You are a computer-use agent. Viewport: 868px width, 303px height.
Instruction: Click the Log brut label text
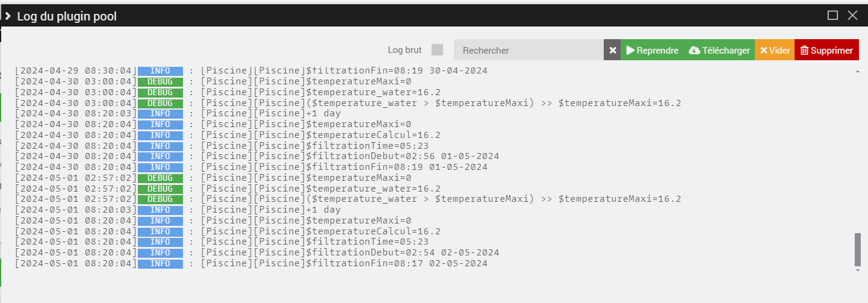click(x=405, y=50)
